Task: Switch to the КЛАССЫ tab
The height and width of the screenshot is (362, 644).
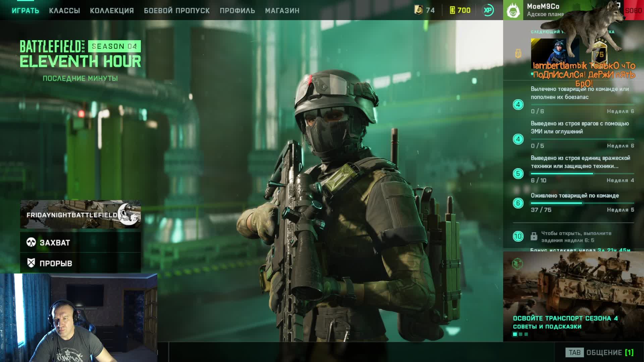Action: (65, 10)
